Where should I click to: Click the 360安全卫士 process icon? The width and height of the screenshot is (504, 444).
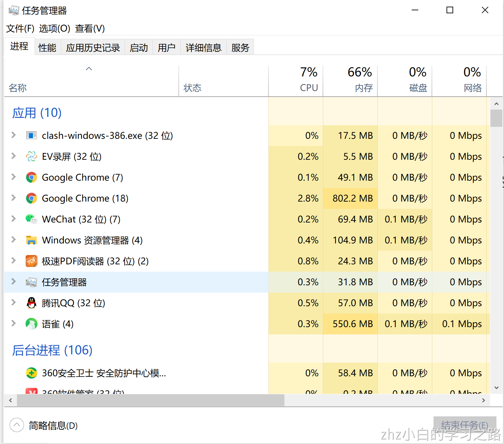[x=32, y=373]
